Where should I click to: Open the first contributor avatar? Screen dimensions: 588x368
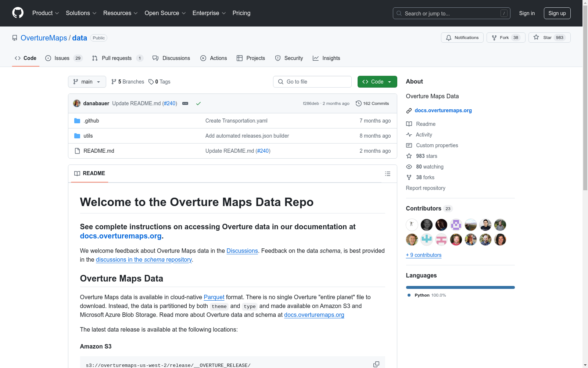click(x=412, y=225)
